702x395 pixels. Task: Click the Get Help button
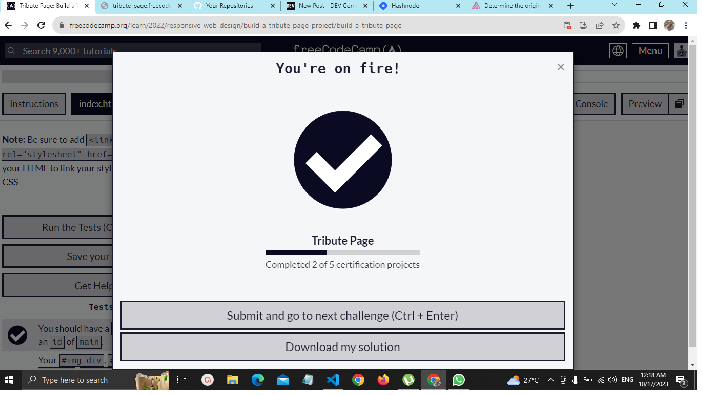tap(58, 285)
